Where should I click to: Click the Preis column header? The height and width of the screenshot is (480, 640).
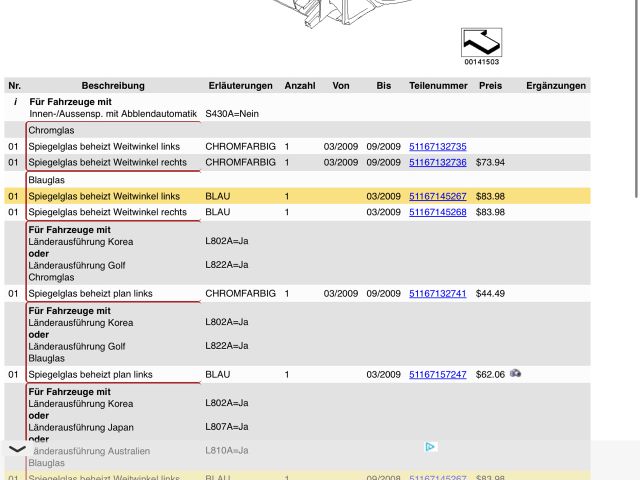coord(490,86)
